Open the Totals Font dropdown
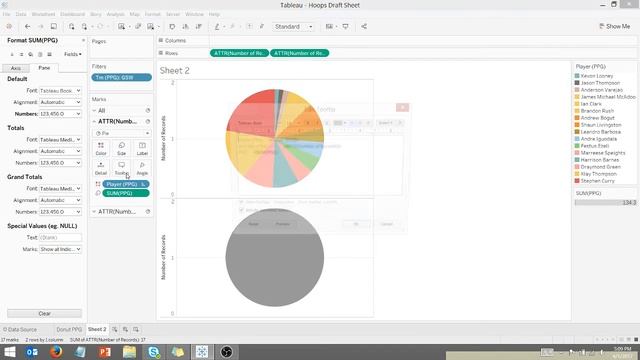Screen dimensions: 640x360 (60, 140)
